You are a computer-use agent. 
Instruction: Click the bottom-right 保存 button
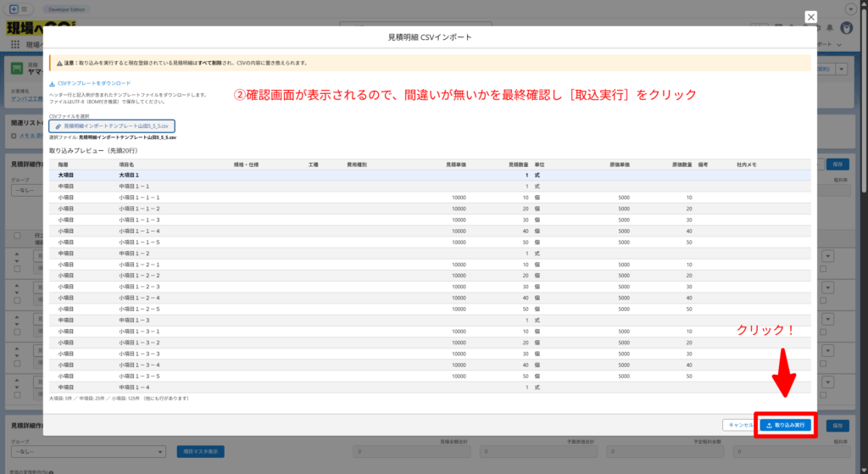pos(837,425)
